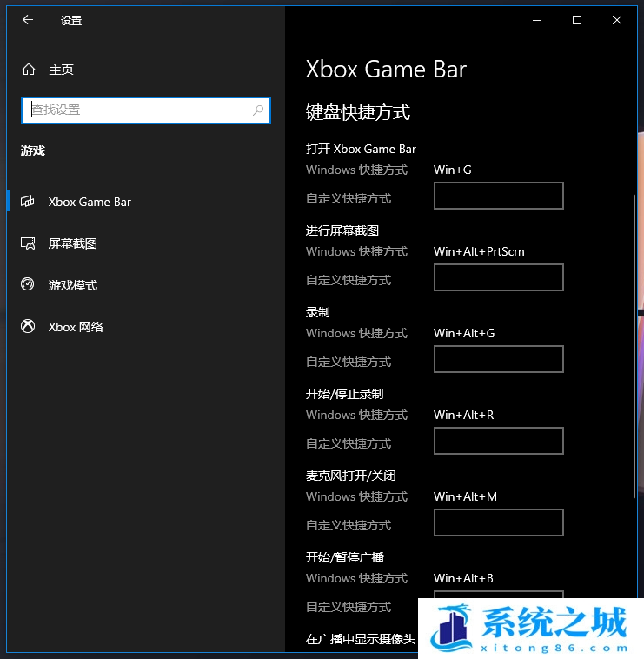This screenshot has width=644, height=659.
Task: Focus the 查找设置 search box
Action: 146,110
